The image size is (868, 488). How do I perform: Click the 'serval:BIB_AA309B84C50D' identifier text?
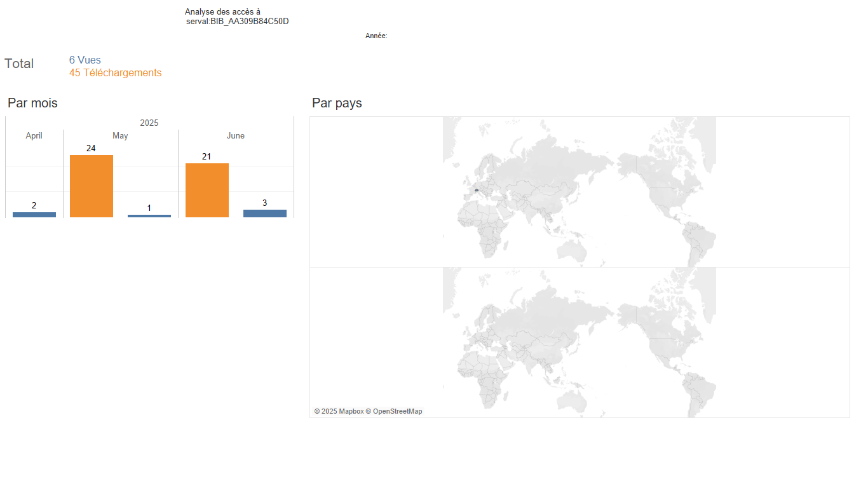(x=238, y=22)
